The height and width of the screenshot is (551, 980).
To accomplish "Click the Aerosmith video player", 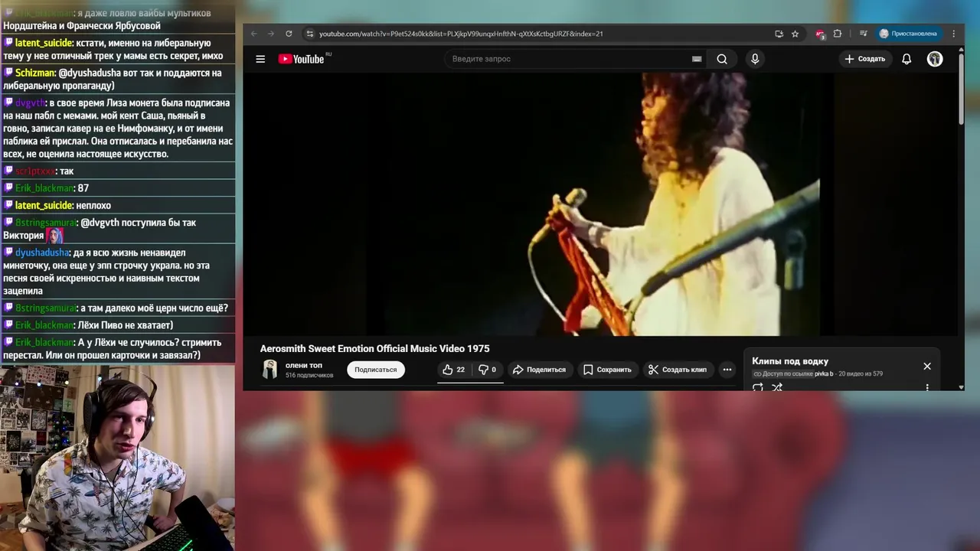I will [x=600, y=204].
